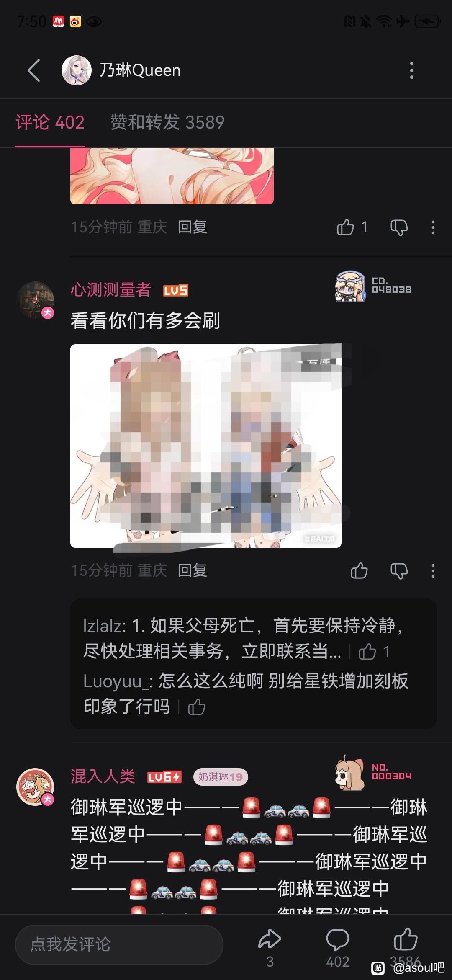Switch to the 赞和转发 3589 tab

(x=167, y=122)
